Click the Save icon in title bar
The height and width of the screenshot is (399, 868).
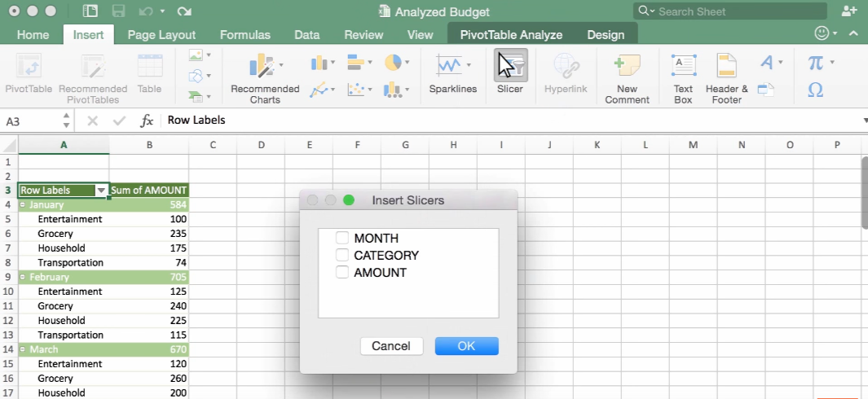pos(118,11)
